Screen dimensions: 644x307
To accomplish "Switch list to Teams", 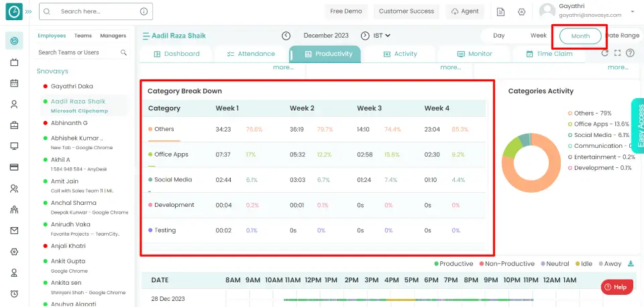I will 83,36.
